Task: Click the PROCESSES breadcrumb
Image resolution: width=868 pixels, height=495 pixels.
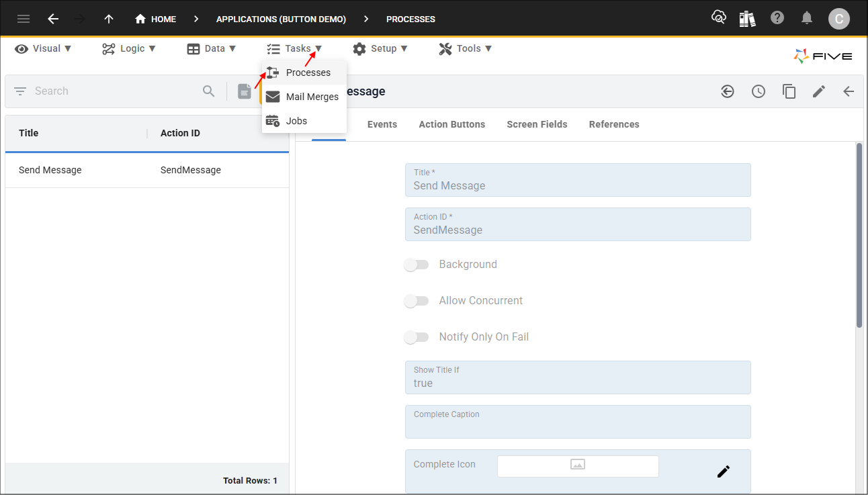Action: pyautogui.click(x=410, y=19)
